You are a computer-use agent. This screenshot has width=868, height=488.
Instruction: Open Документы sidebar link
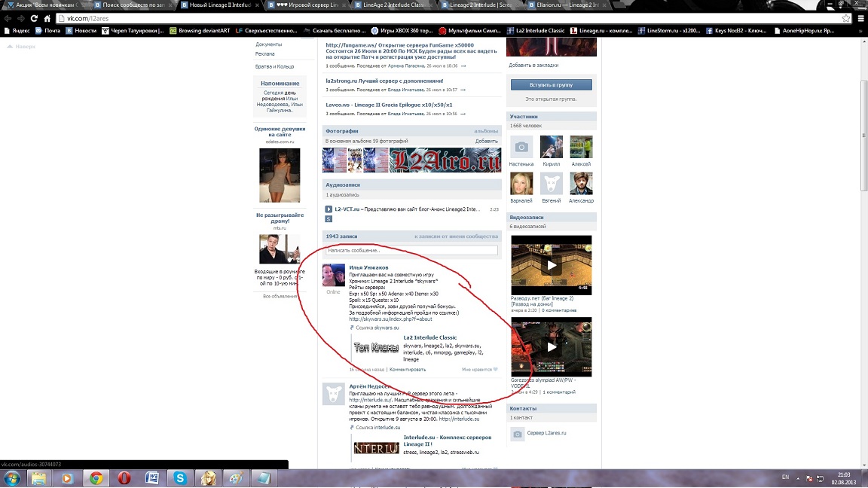(268, 44)
